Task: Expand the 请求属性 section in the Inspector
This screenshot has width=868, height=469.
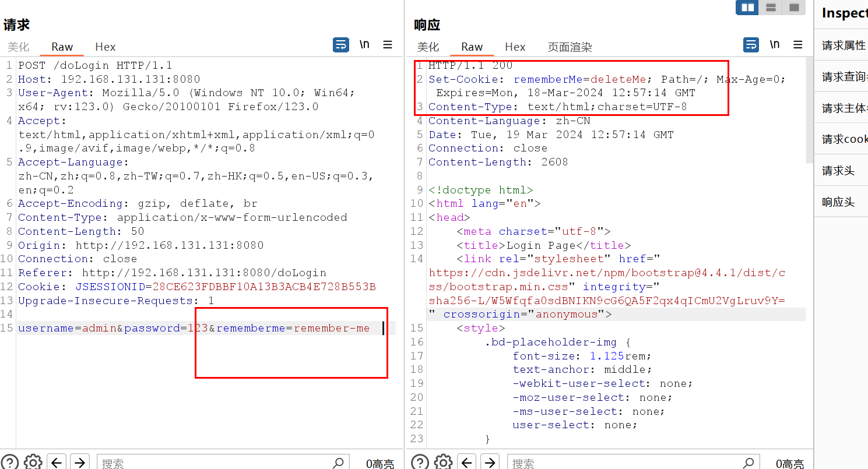Action: click(841, 45)
